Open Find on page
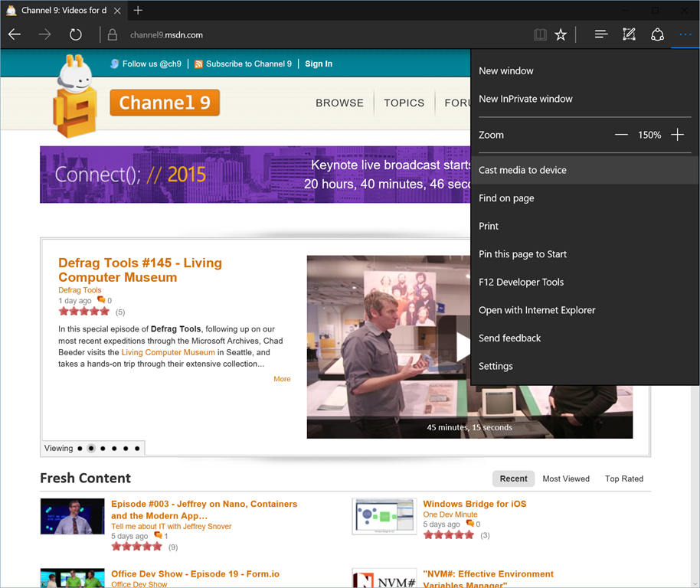Image resolution: width=700 pixels, height=588 pixels. coord(585,198)
